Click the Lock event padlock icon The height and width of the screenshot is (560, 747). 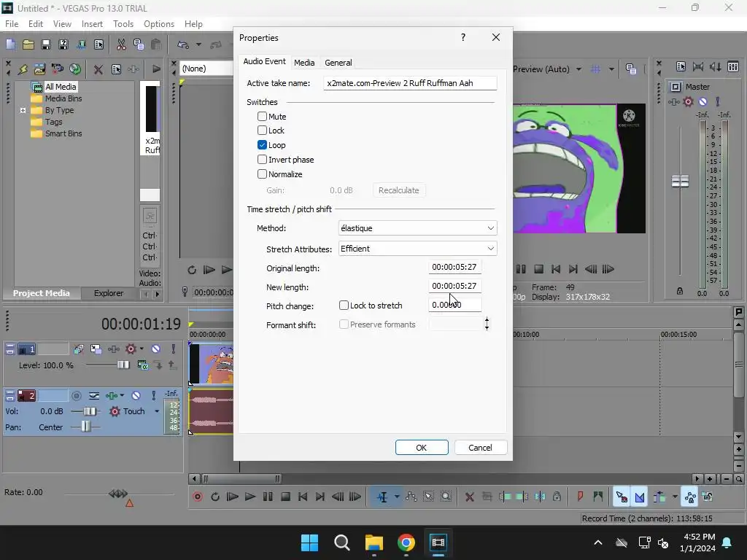coord(557,497)
